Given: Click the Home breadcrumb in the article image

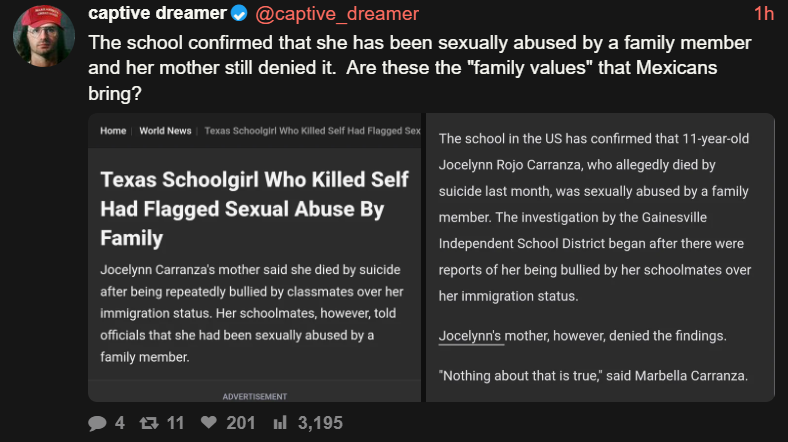Looking at the screenshot, I should coord(113,131).
